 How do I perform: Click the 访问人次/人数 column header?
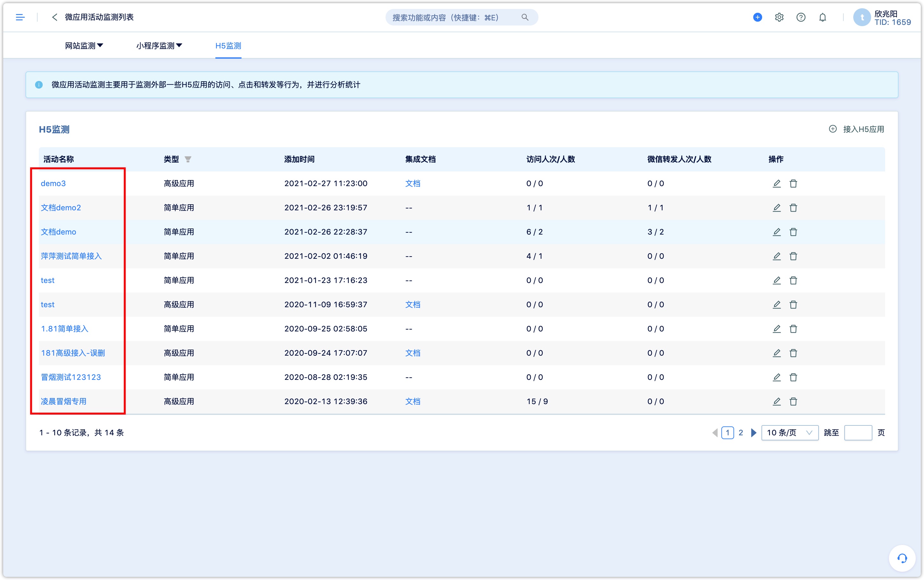pyautogui.click(x=550, y=159)
